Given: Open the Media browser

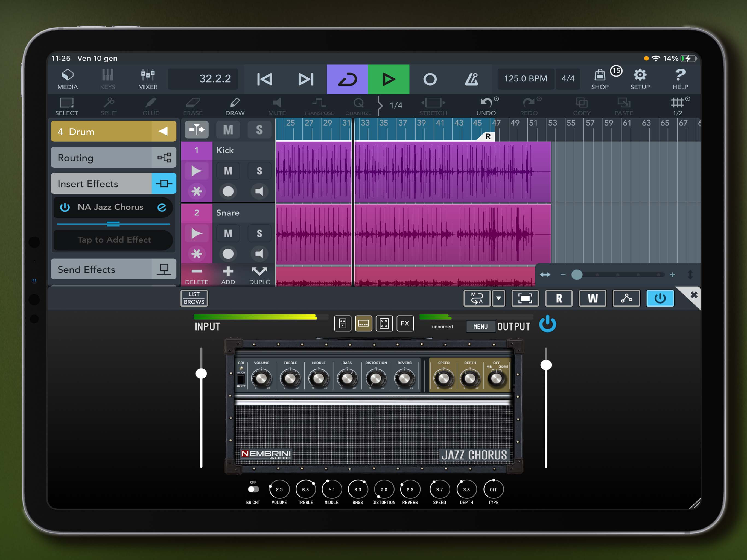Looking at the screenshot, I should click(68, 79).
